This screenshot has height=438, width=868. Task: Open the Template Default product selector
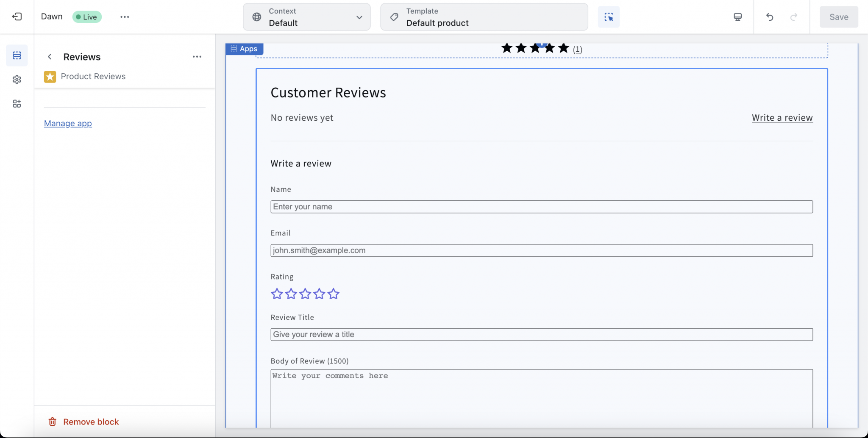pyautogui.click(x=484, y=17)
